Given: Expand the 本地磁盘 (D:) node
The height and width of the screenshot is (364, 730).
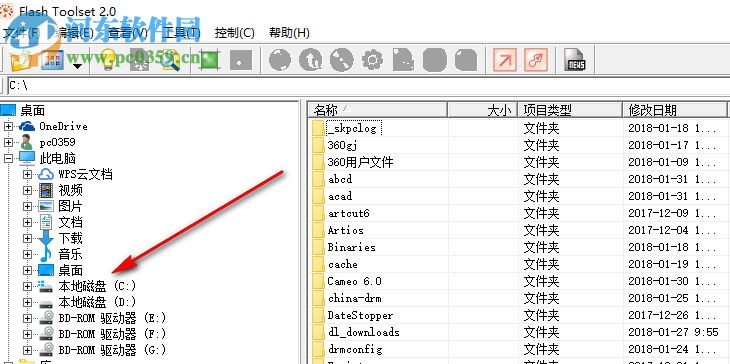Looking at the screenshot, I should (27, 302).
